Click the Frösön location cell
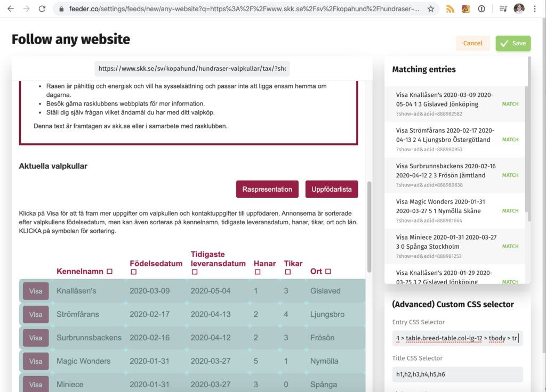 point(322,337)
